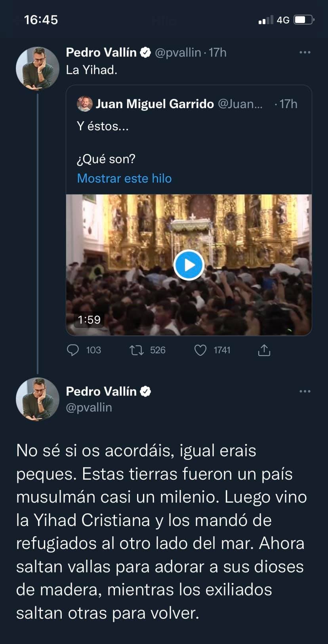Tap the play button on the video

189,265
